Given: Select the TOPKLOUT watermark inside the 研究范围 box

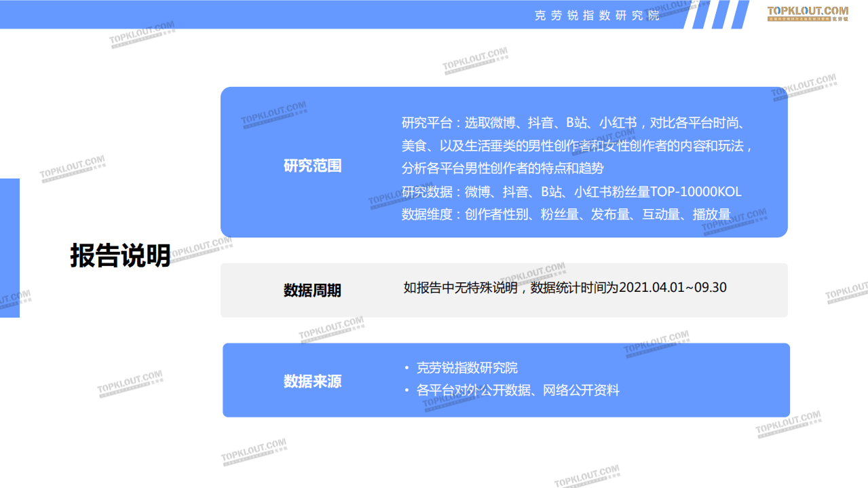Looking at the screenshot, I should [x=273, y=113].
